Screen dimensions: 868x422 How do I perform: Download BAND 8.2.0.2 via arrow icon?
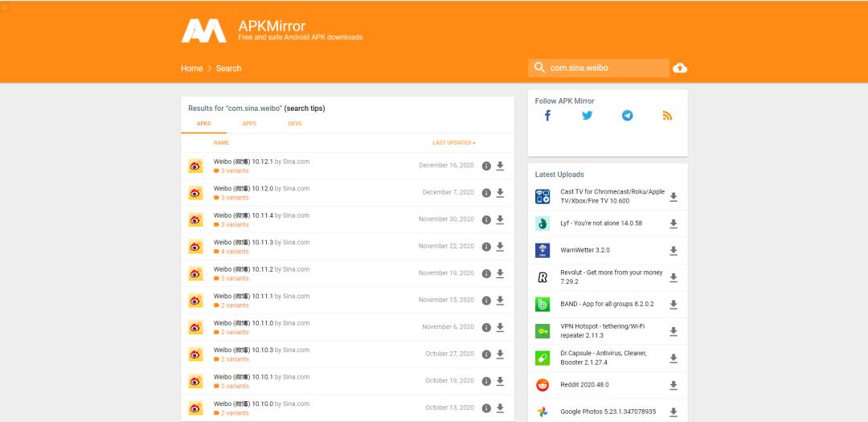(674, 305)
